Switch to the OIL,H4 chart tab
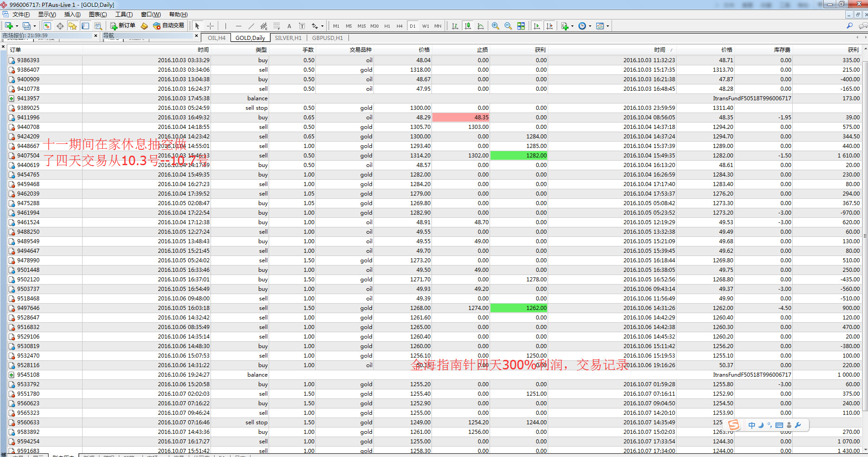868x457 pixels. (x=216, y=38)
